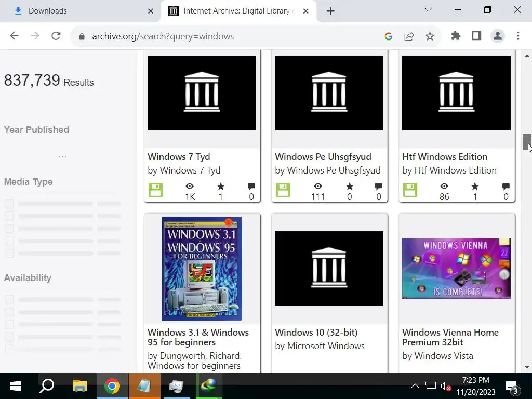Open a new browser tab

coord(330,11)
